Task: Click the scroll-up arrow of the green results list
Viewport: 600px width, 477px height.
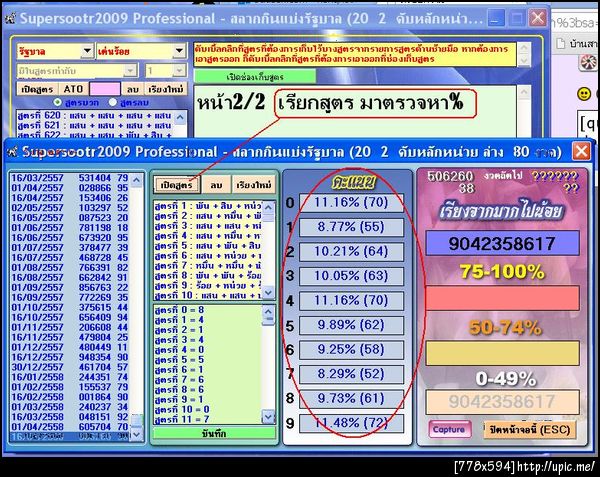Action: click(x=268, y=311)
